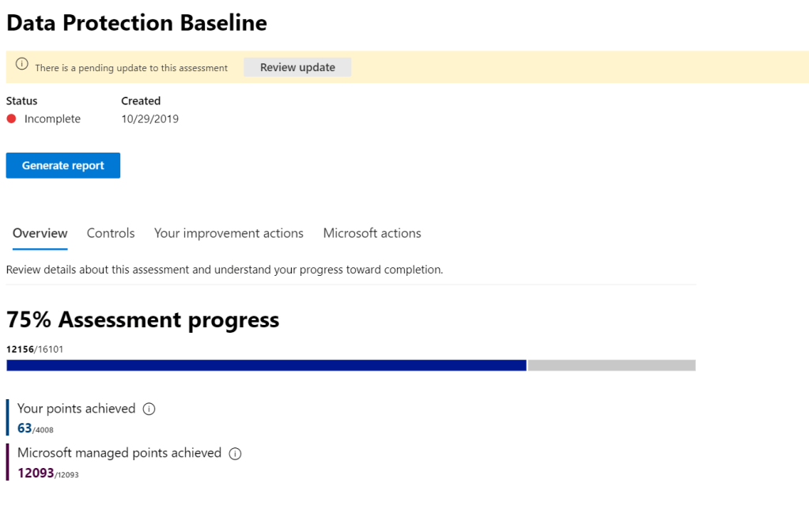Select the Microsoft actions tab
This screenshot has width=809, height=532.
point(372,233)
